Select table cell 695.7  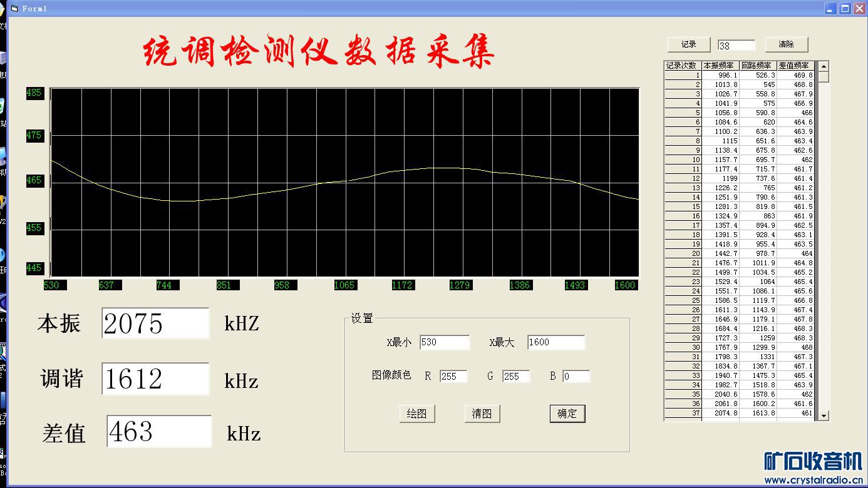[758, 160]
